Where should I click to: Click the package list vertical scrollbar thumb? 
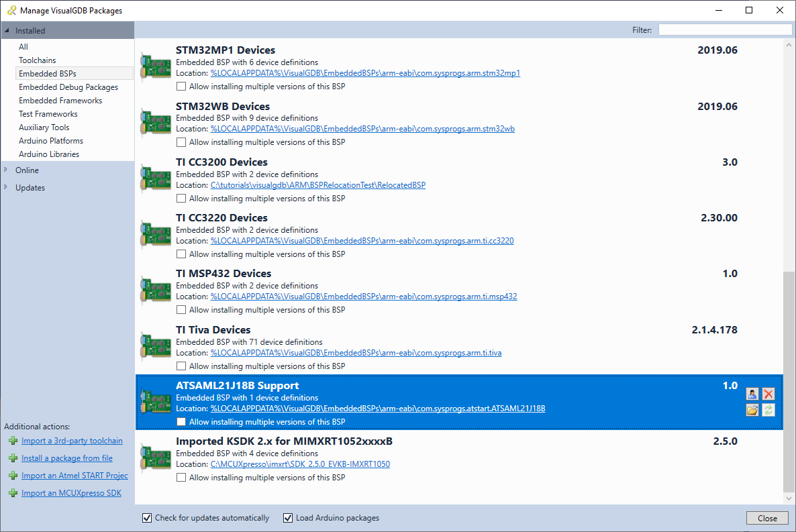(789, 381)
